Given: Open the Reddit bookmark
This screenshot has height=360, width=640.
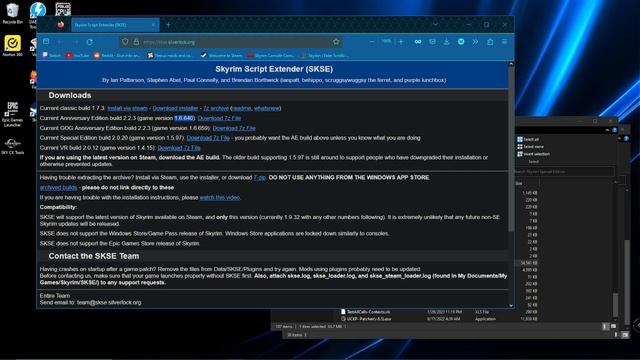Looking at the screenshot, I should (117, 55).
